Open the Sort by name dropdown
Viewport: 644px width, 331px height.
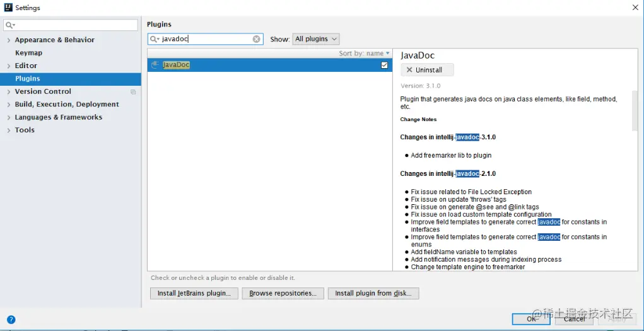tap(365, 54)
